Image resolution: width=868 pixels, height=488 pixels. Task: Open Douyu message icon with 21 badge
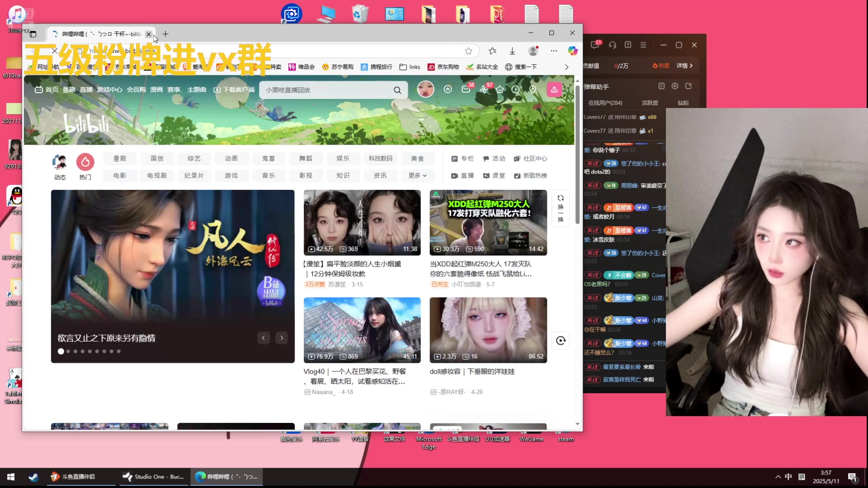(x=595, y=45)
